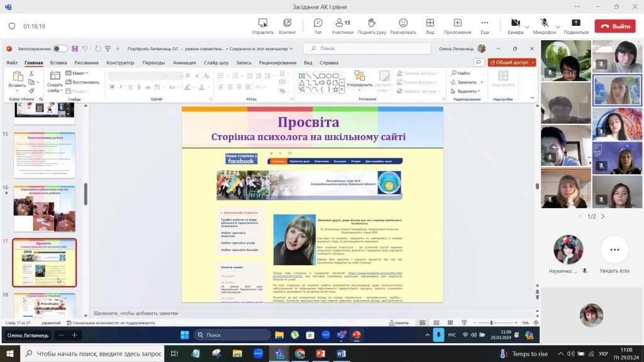The width and height of the screenshot is (644, 362).
Task: Expand the Replace dropdown in ribbon
Action: [x=482, y=82]
